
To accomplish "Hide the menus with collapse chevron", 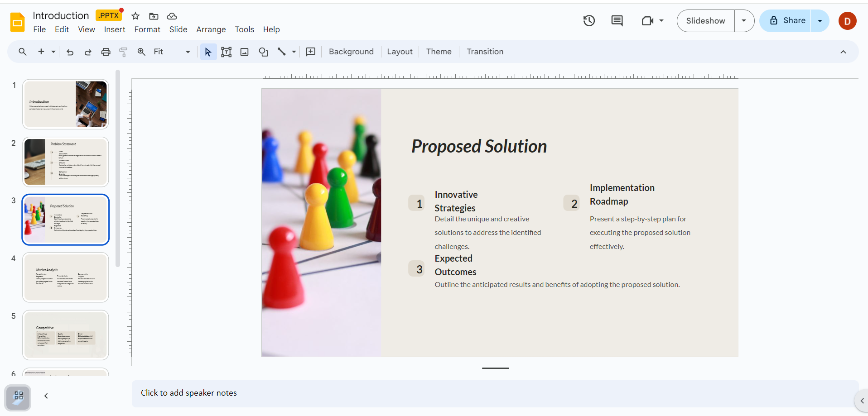I will pos(843,52).
